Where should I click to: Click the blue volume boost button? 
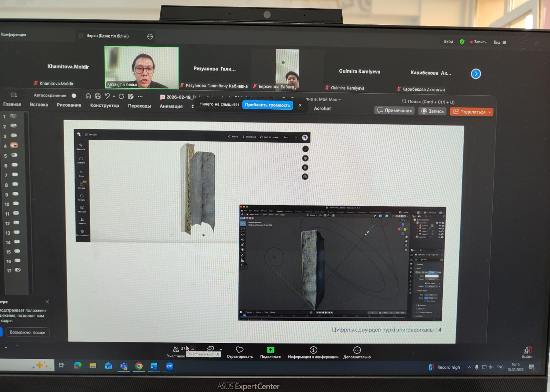[x=267, y=105]
